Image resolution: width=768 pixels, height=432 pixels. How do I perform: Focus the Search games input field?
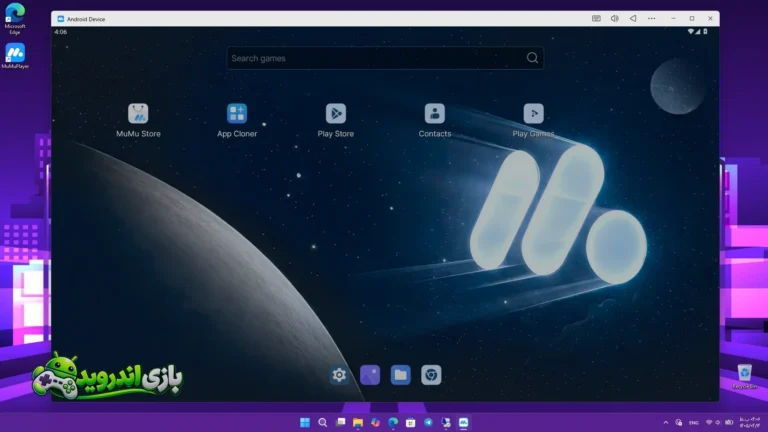[385, 58]
